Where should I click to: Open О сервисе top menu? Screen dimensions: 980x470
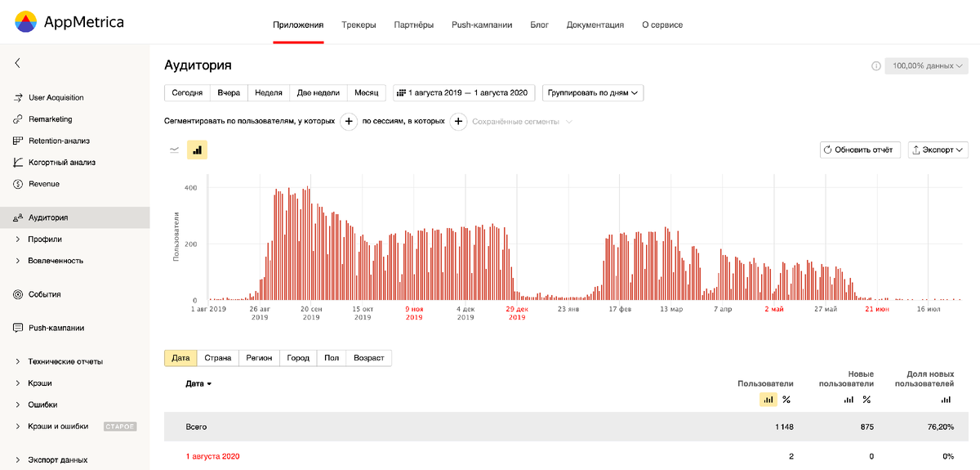coord(662,25)
